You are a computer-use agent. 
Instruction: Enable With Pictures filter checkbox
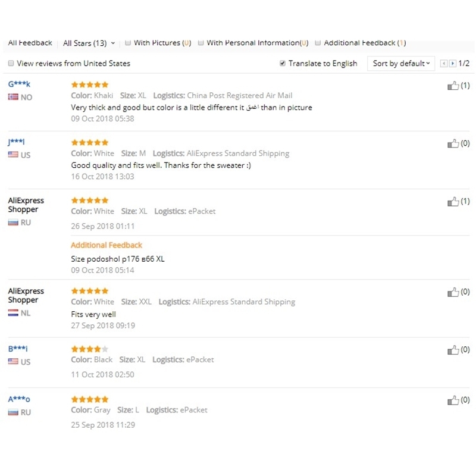point(128,43)
